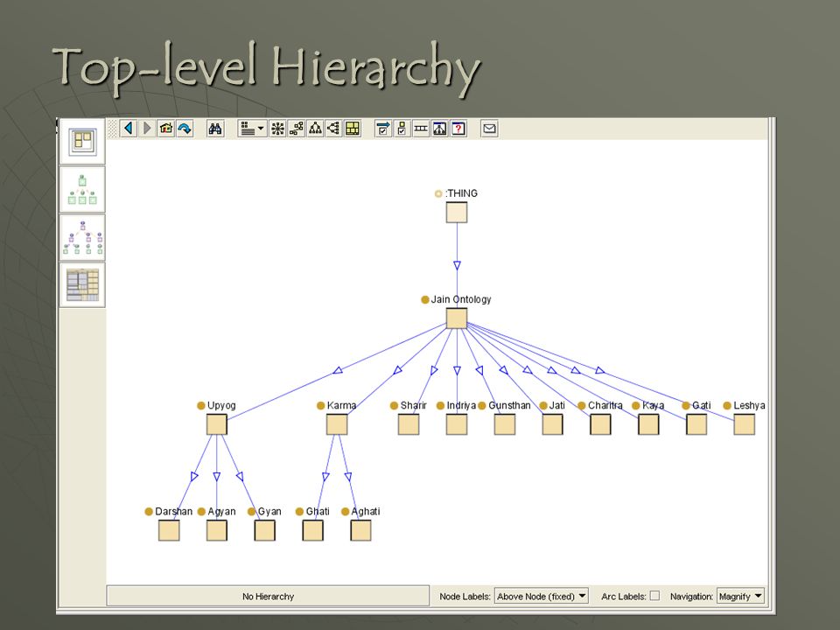The width and height of the screenshot is (840, 630).
Task: Select the Upyog node box
Action: coord(216,424)
